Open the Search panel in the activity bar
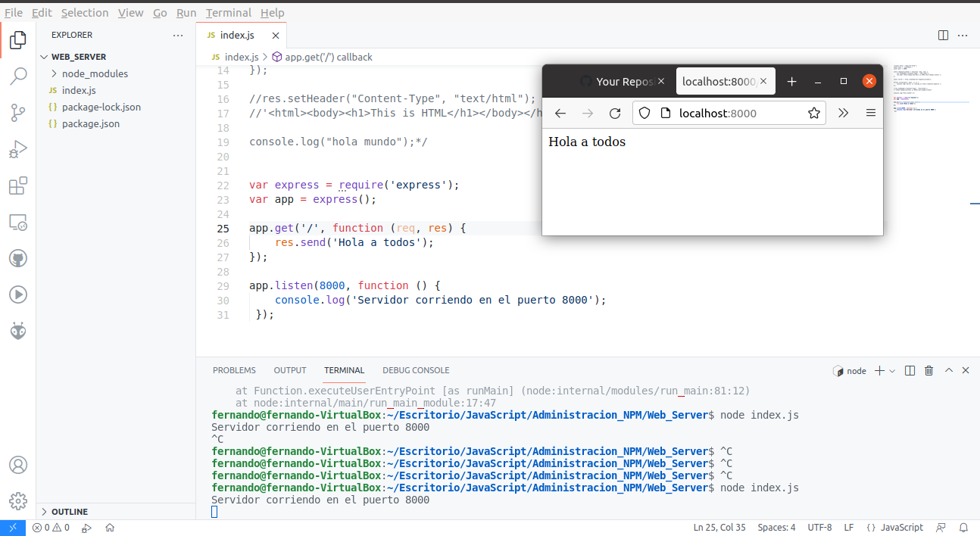Image resolution: width=980 pixels, height=536 pixels. pos(17,76)
